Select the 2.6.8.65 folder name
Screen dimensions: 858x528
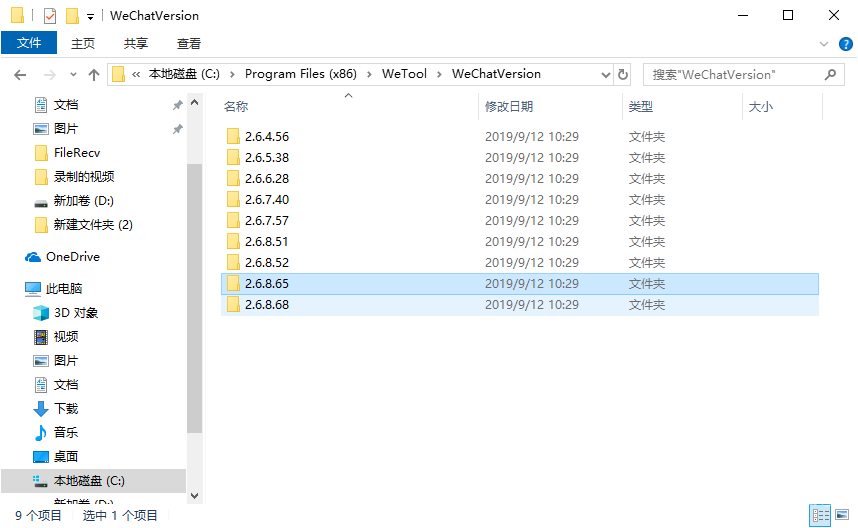[x=267, y=283]
